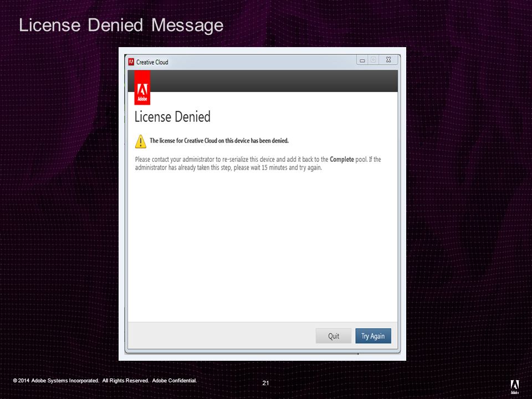Image resolution: width=532 pixels, height=399 pixels.
Task: Click the Try Again button
Action: [373, 336]
